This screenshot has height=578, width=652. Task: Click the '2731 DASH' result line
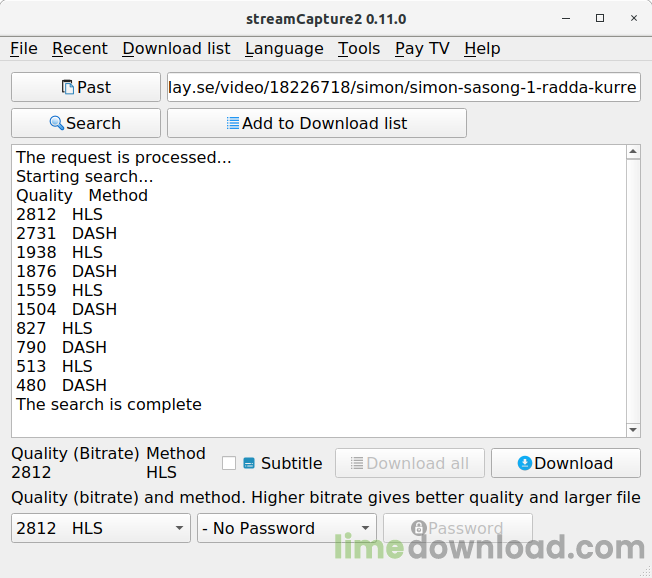point(67,234)
